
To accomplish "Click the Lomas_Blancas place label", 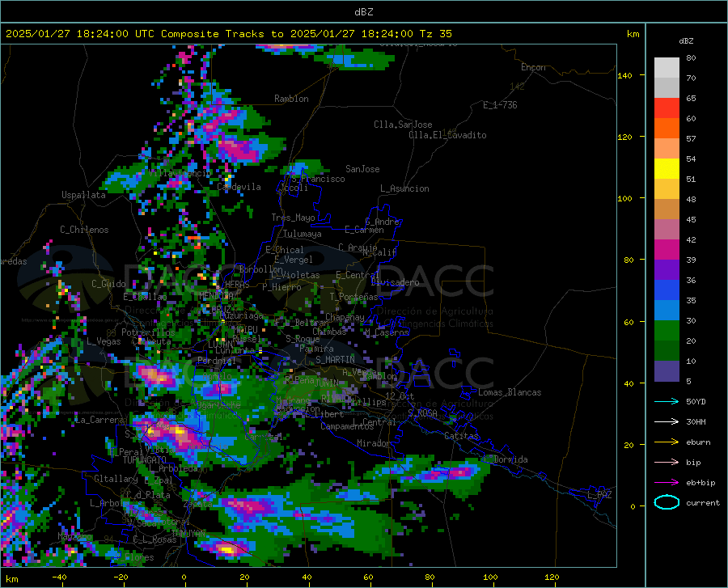I will pyautogui.click(x=510, y=392).
